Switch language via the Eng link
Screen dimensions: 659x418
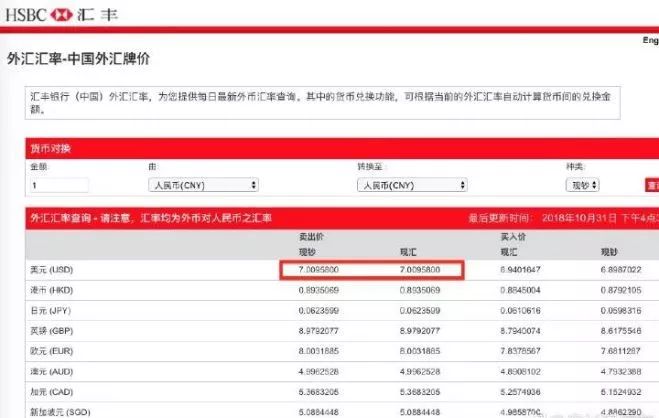[x=651, y=40]
